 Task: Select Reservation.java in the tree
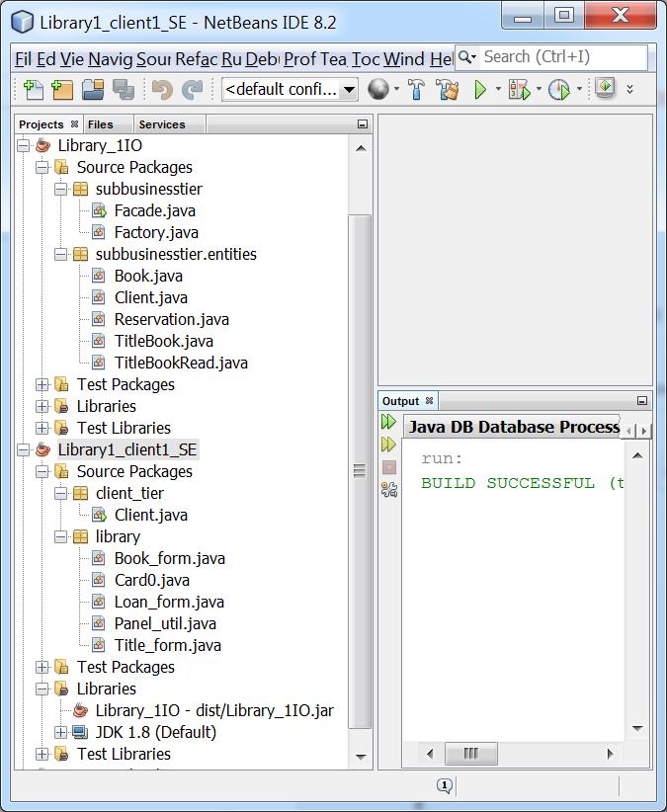[171, 319]
